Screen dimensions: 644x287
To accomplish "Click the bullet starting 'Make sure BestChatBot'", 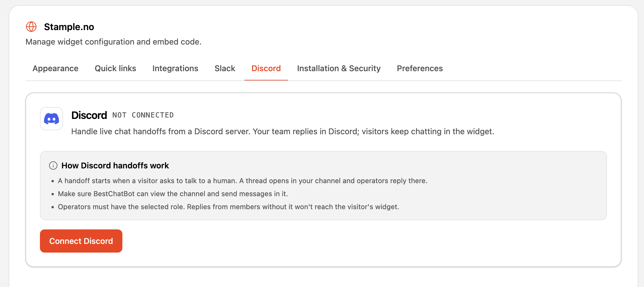I will pyautogui.click(x=173, y=194).
